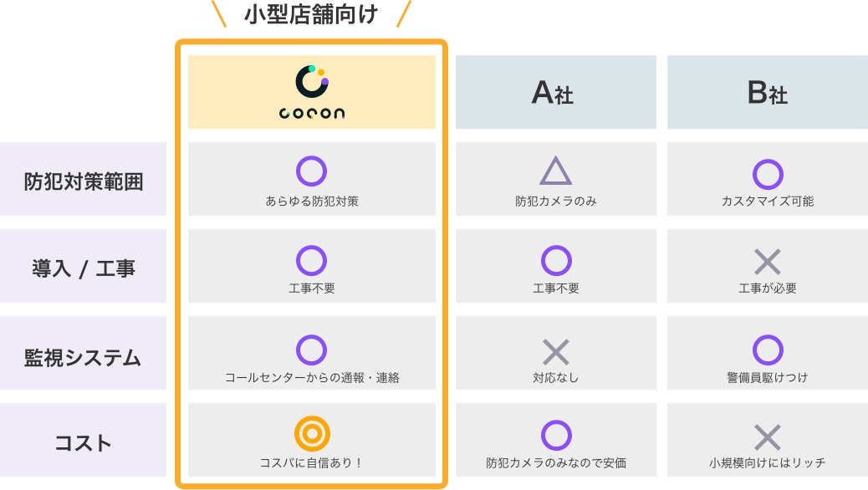Click the triangle icon above 防犯カメラのみ
This screenshot has width=868, height=490.
(x=555, y=171)
